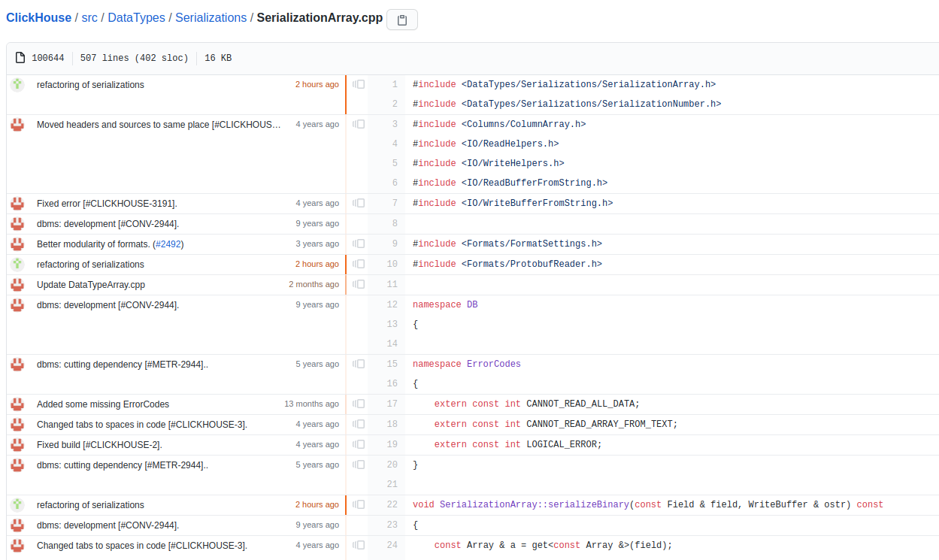The height and width of the screenshot is (560, 939).
Task: Open 'Moved headers and sources' commit message
Action: [158, 125]
